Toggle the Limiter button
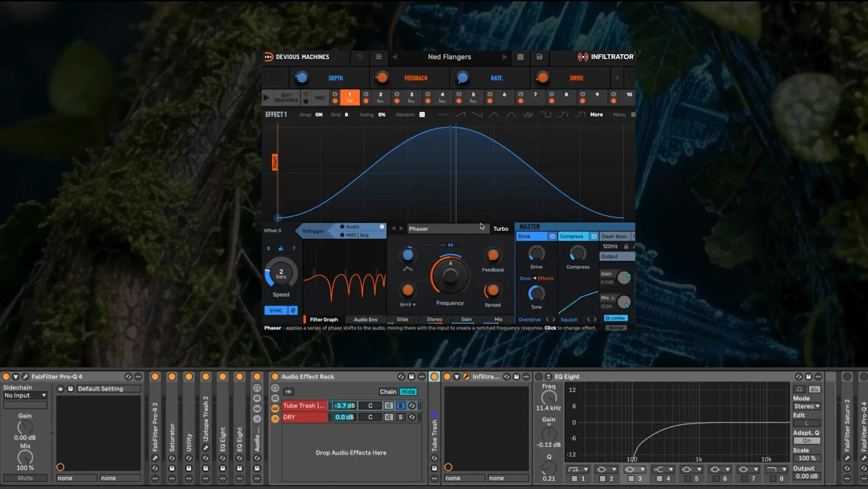Screen dimensions: 868x489 (x=616, y=318)
